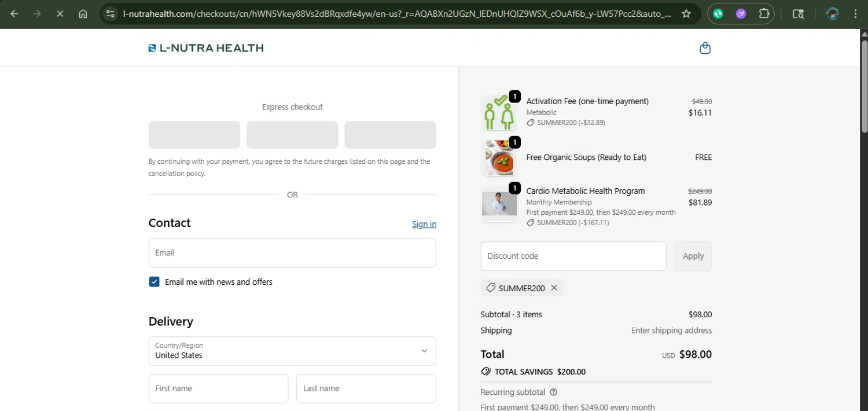Click the third express checkout button
The height and width of the screenshot is (411, 868).
pos(390,135)
